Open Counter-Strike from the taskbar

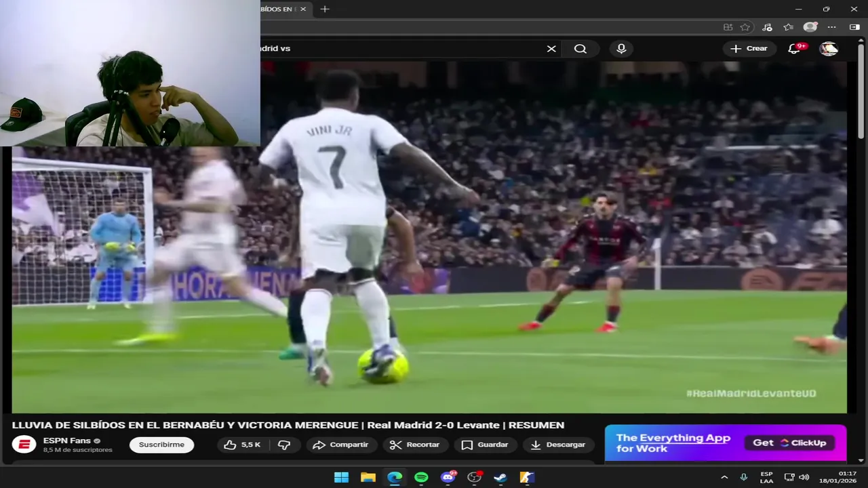click(527, 477)
